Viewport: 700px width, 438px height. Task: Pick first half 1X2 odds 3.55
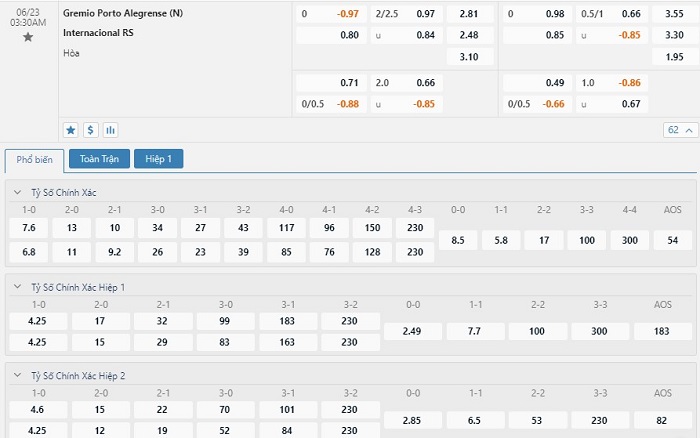pyautogui.click(x=675, y=14)
